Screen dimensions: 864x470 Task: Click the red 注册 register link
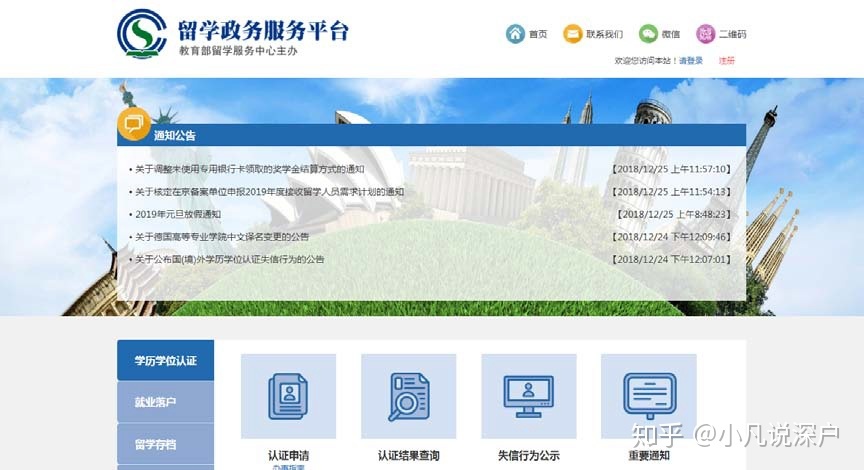pyautogui.click(x=727, y=61)
